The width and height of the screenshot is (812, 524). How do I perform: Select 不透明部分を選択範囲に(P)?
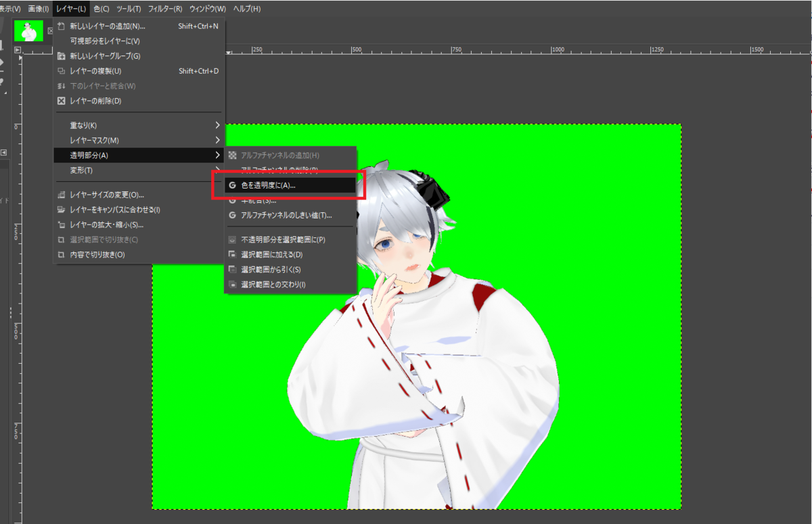290,239
